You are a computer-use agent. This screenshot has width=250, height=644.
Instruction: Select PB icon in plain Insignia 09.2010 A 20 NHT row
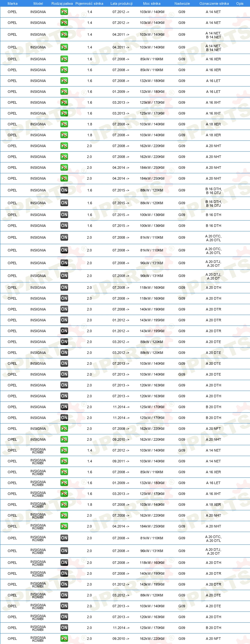[64, 439]
